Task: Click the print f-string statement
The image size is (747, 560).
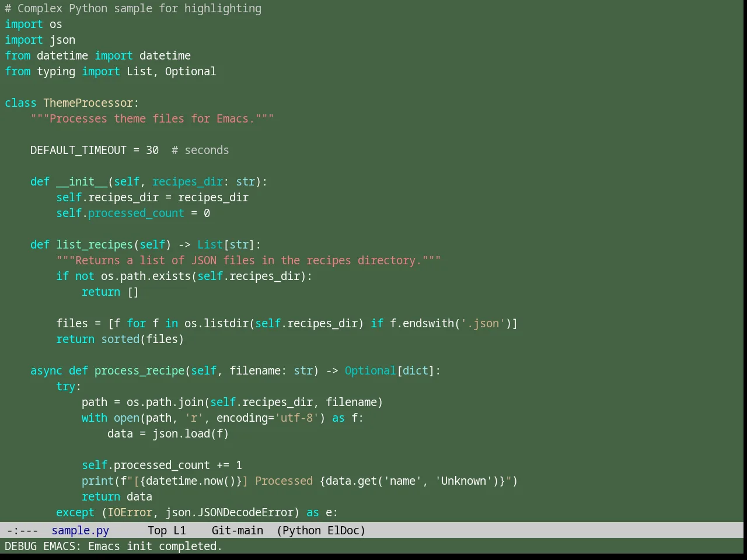Action: pyautogui.click(x=300, y=481)
